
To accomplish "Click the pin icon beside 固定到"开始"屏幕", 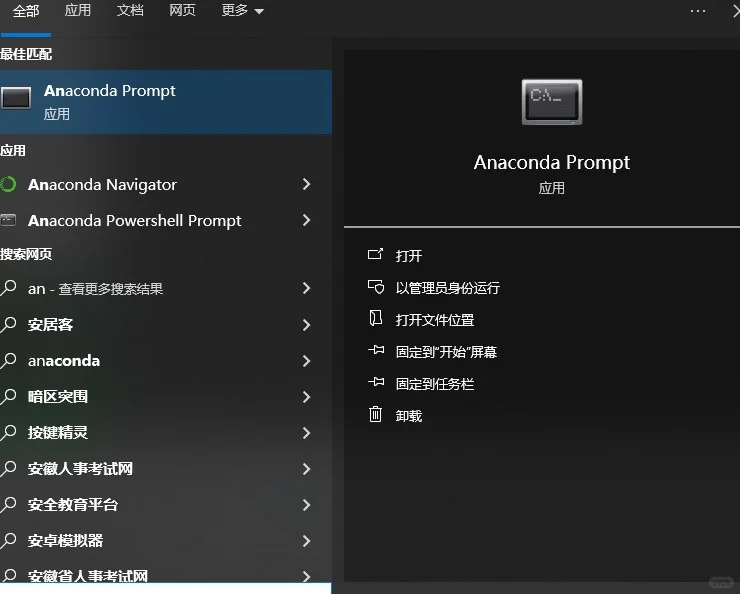I will [x=376, y=350].
